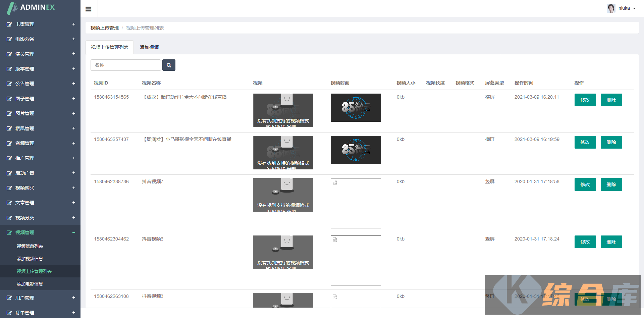The width and height of the screenshot is (644, 318).
Task: Click edit icon beside 电影分类
Action: click(x=9, y=39)
